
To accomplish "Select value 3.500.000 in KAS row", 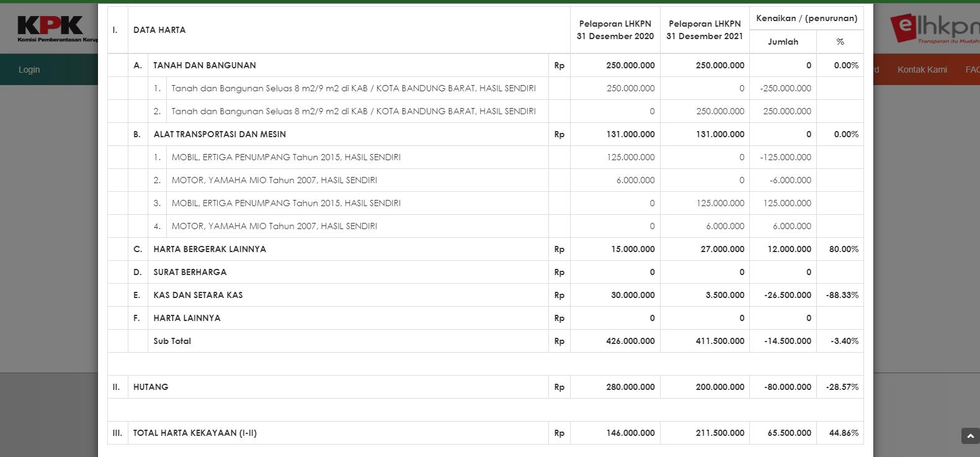I will click(725, 295).
